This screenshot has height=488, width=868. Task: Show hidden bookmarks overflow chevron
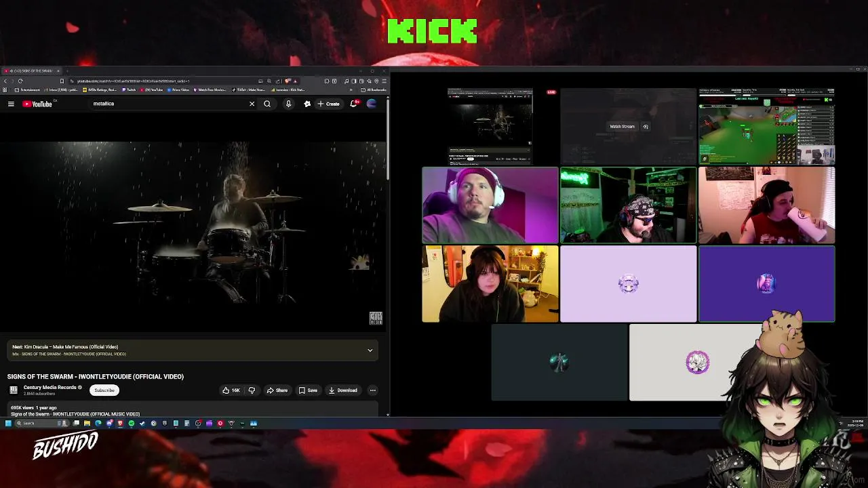tap(351, 89)
